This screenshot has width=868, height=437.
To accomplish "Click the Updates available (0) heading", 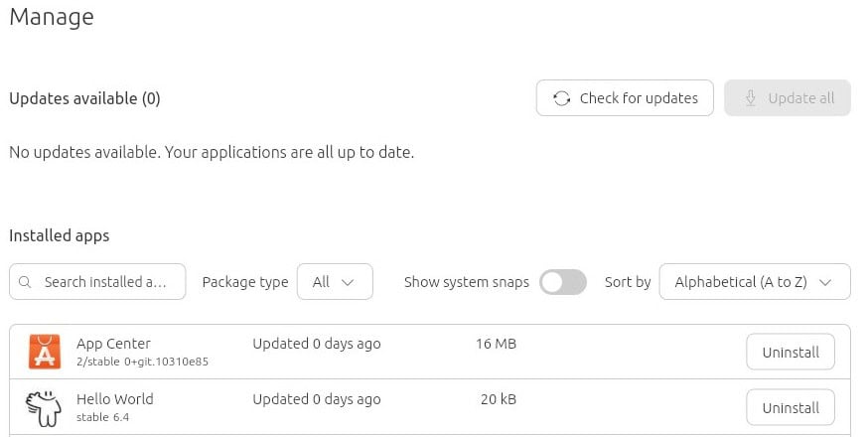I will (x=84, y=98).
